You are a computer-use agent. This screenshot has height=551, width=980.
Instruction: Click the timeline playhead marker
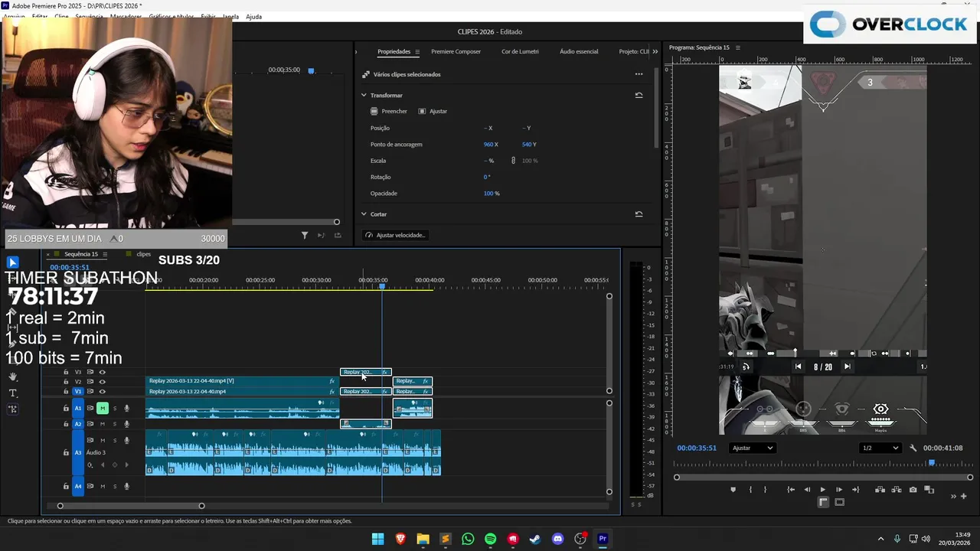382,285
